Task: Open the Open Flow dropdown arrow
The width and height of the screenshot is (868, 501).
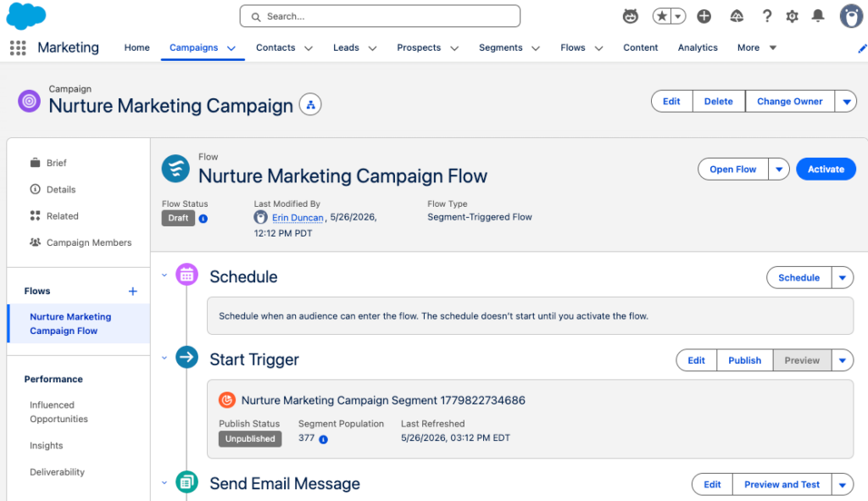Action: 779,170
